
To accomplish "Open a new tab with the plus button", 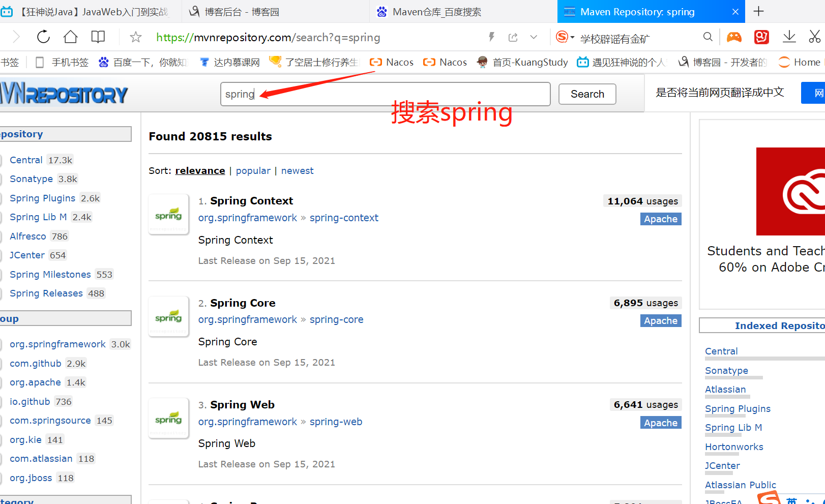I will point(758,11).
